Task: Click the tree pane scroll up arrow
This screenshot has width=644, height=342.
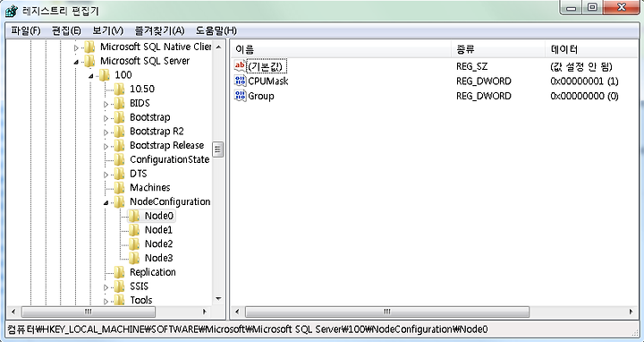Action: point(218,47)
